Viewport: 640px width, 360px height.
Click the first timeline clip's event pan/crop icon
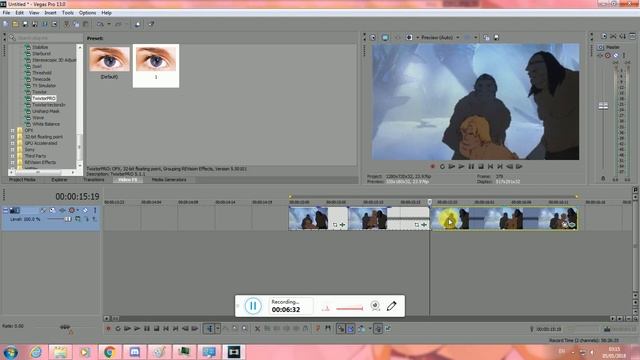tap(335, 225)
